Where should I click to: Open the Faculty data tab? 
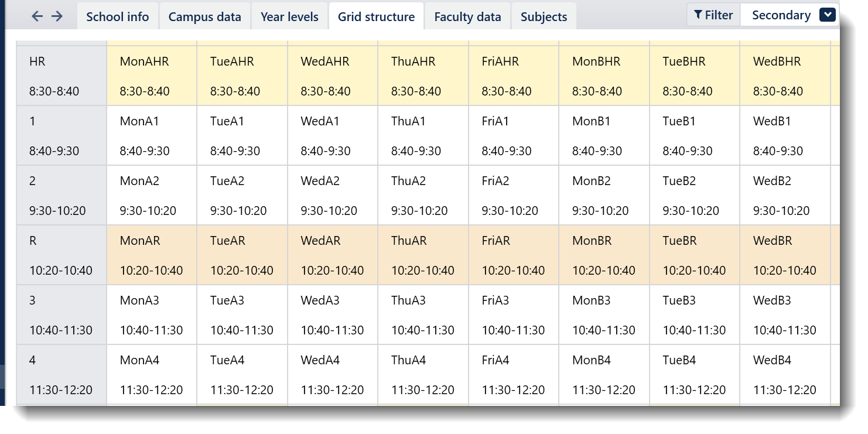(x=467, y=17)
